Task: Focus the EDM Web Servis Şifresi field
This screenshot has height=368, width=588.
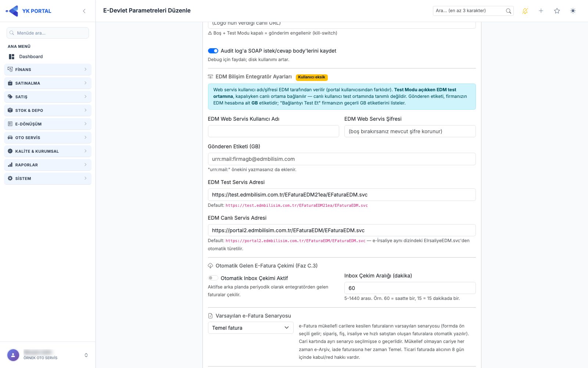Action: (x=410, y=131)
